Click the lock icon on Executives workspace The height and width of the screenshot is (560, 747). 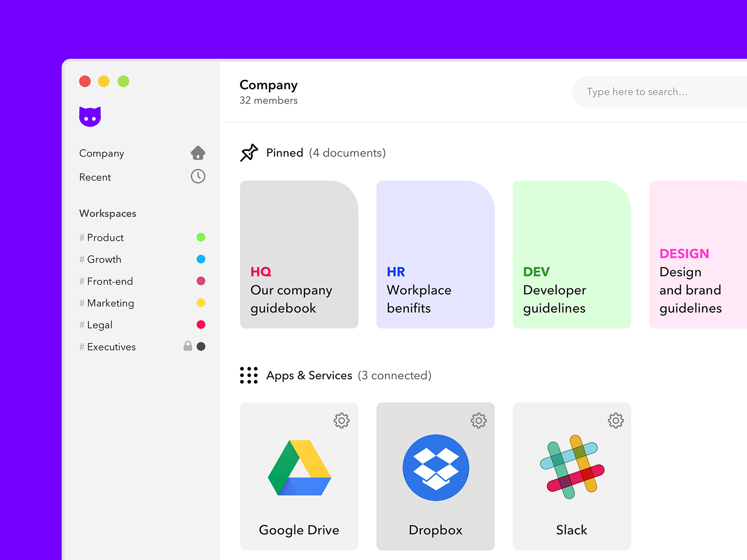pos(188,346)
